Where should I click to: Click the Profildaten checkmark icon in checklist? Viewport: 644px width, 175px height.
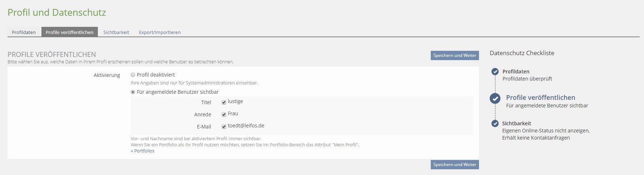click(495, 72)
